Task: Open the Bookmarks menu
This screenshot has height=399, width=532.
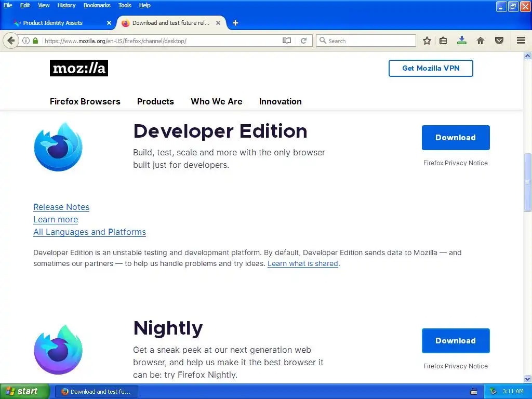Action: point(97,5)
